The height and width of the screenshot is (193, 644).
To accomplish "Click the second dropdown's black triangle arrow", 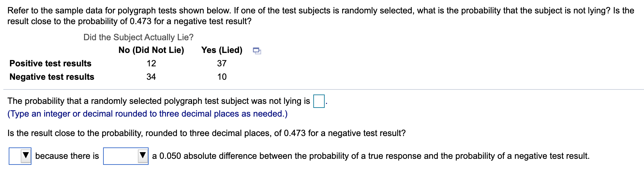I will click(143, 155).
